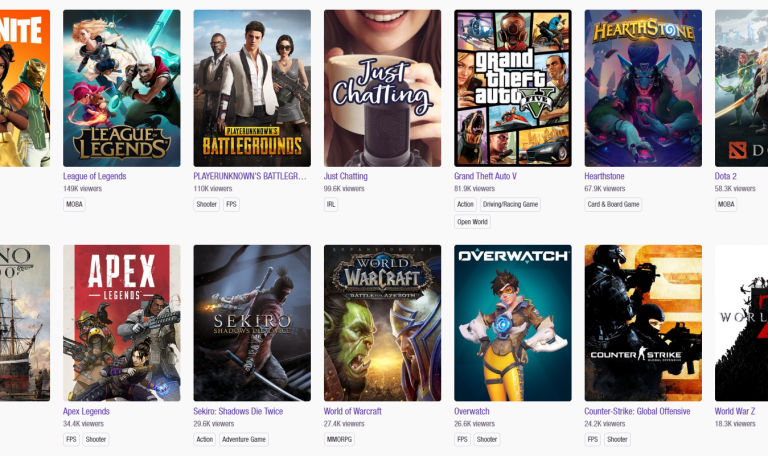
Task: Click the Dota 2 title link
Action: coord(725,176)
